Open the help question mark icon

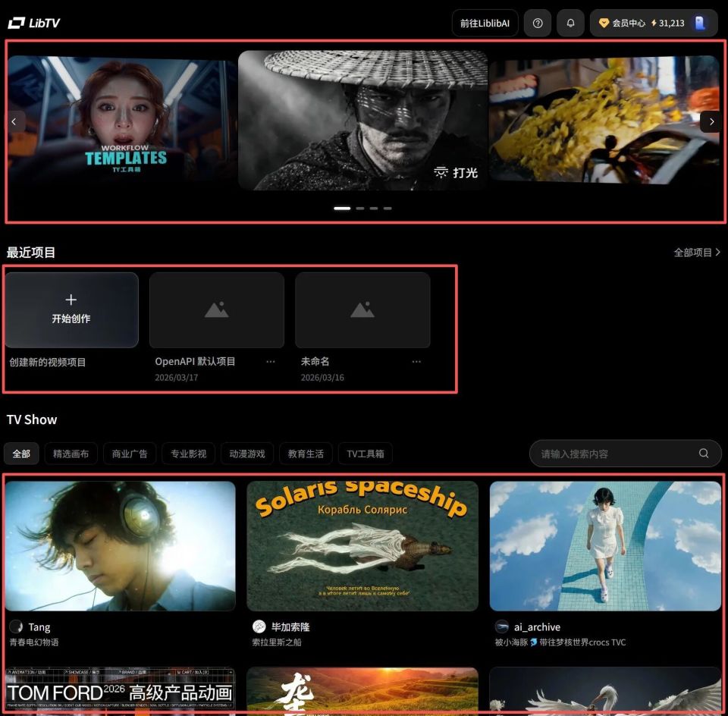538,24
